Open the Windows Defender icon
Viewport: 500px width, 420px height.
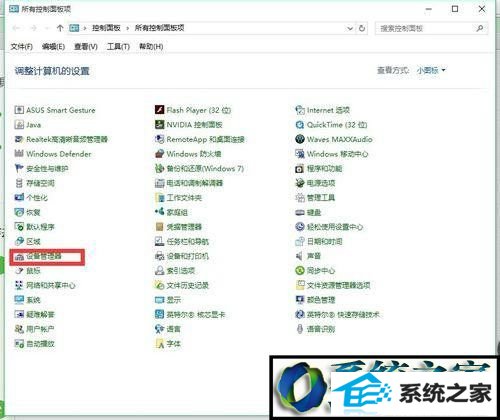pos(19,154)
